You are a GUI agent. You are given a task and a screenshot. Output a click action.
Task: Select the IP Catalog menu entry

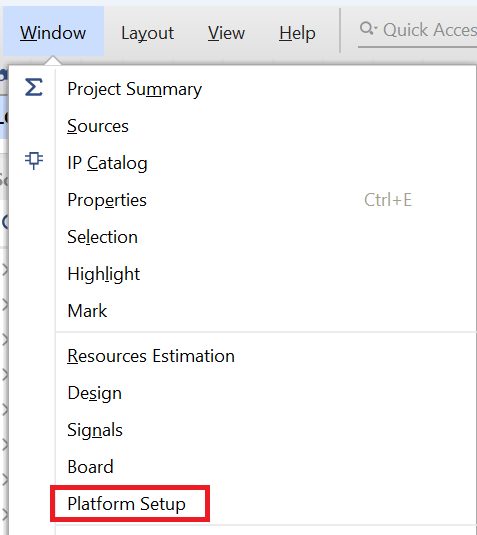[x=266, y=163]
